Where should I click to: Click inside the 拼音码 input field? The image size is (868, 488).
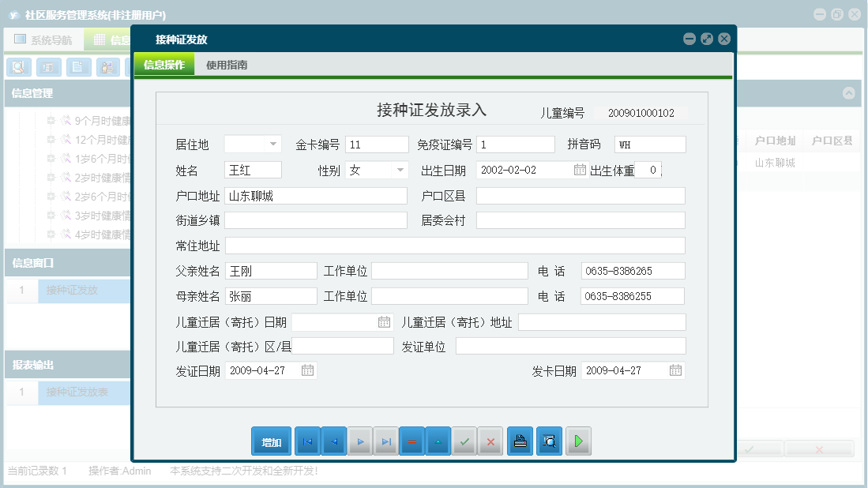pyautogui.click(x=652, y=144)
